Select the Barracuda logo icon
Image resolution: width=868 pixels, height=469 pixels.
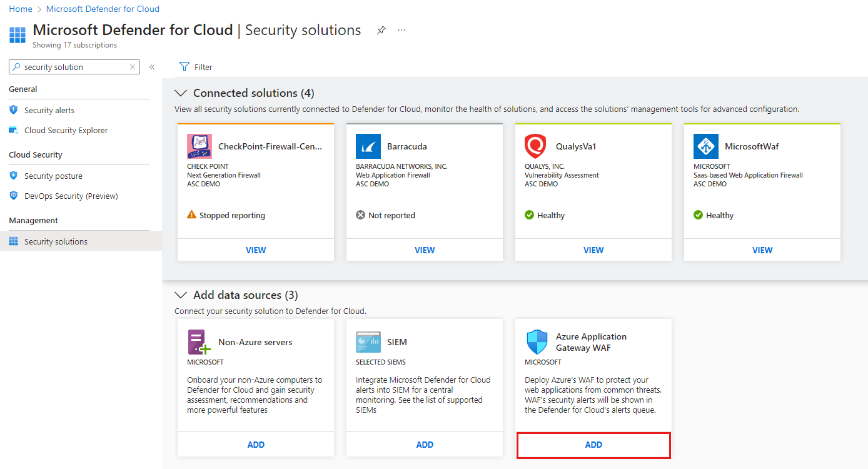click(x=368, y=146)
